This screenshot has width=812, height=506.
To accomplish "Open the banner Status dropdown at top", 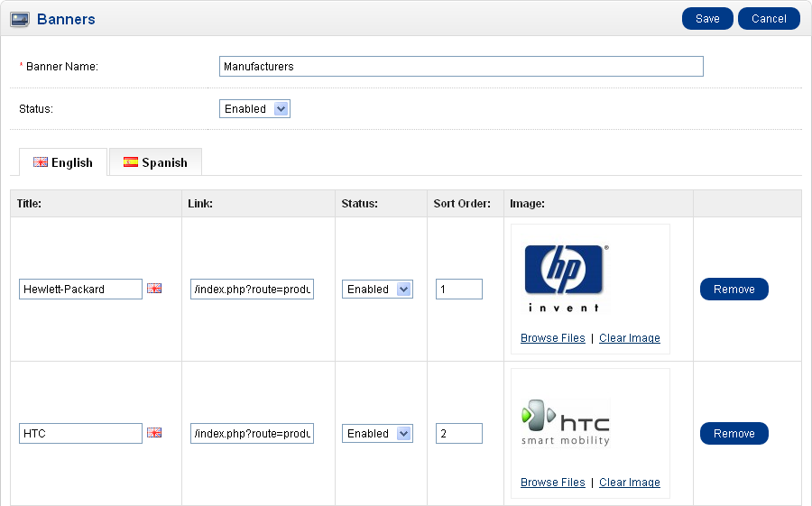I will coord(254,109).
